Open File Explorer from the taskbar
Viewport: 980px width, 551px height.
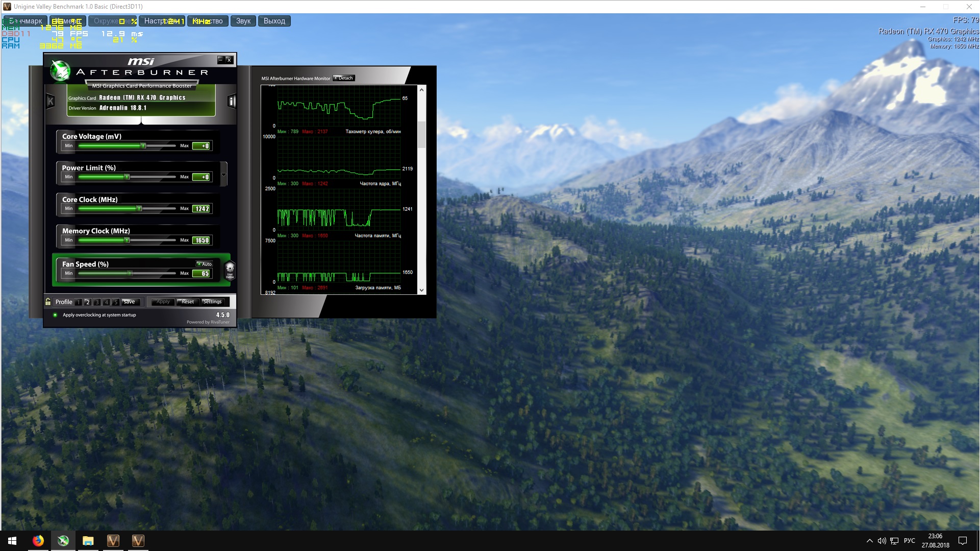coord(88,541)
